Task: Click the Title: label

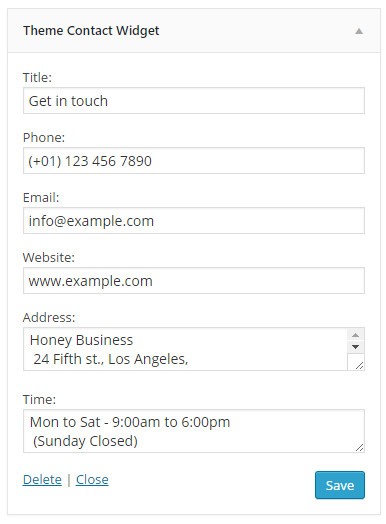Action: click(x=37, y=78)
